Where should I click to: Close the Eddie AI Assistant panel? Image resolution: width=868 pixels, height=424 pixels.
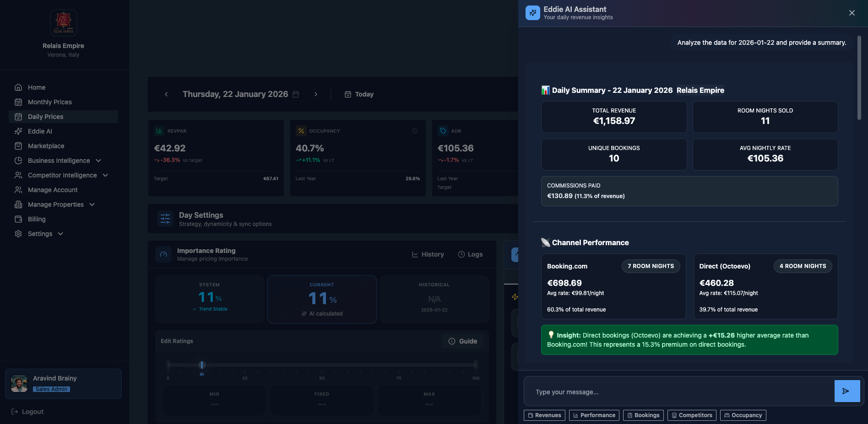852,13
